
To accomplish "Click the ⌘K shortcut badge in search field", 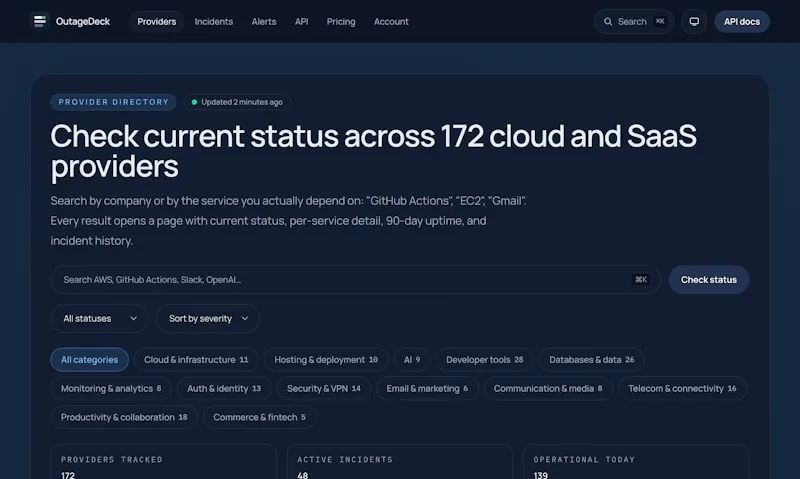I will pos(641,280).
